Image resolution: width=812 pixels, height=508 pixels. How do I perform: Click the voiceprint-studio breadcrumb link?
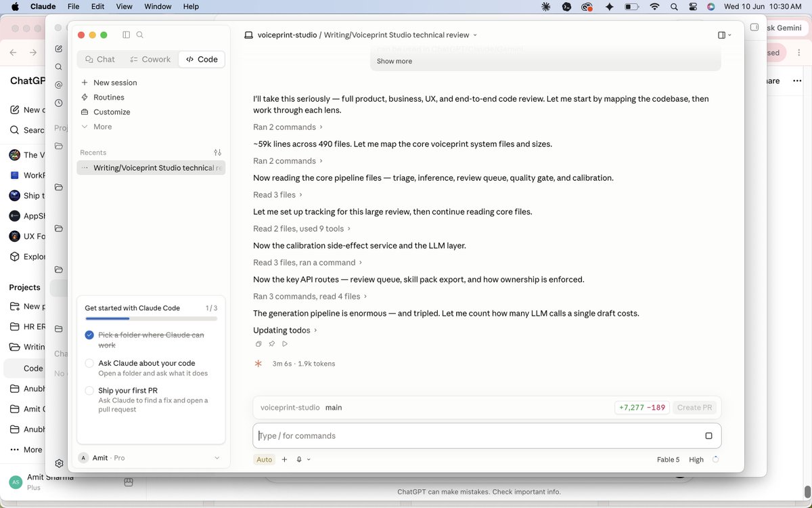coord(287,35)
